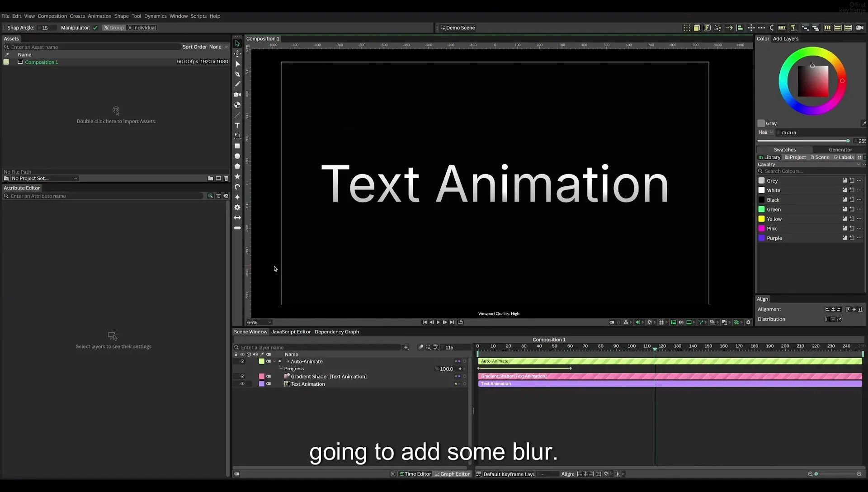868x492 pixels.
Task: Select the Cog shape tool
Action: 237,207
